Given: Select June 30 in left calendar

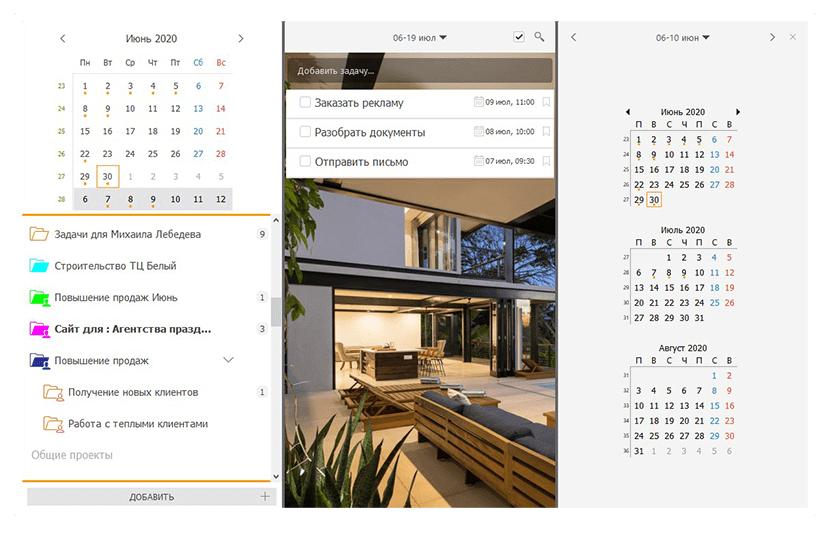Looking at the screenshot, I should [x=108, y=176].
